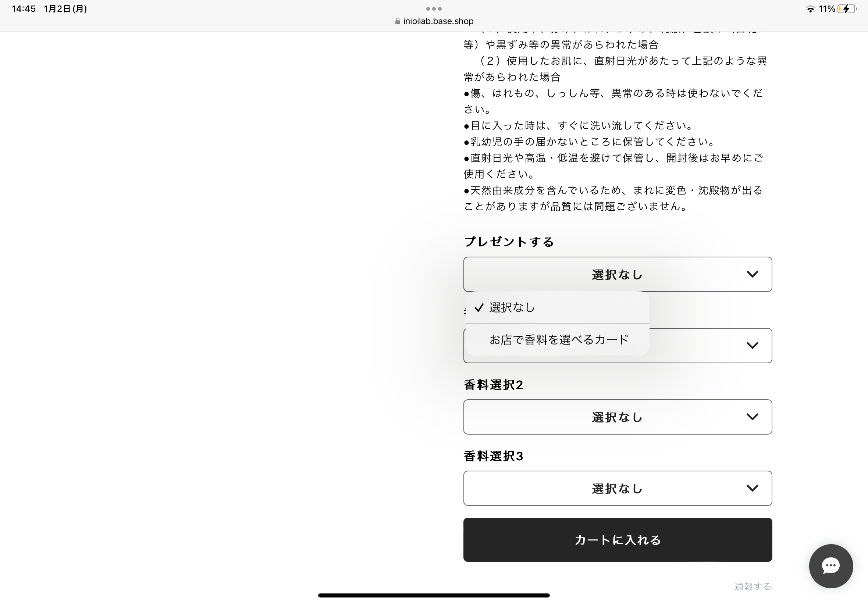The width and height of the screenshot is (868, 603).
Task: Select お店で香料を選べるカード from the menu
Action: (558, 340)
